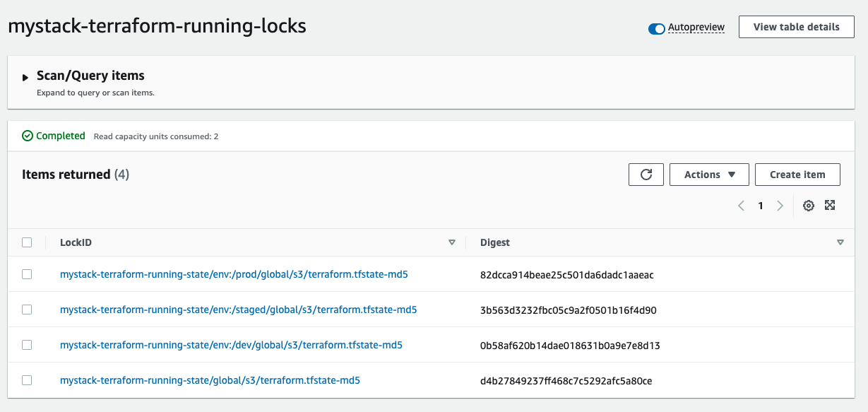Click the refresh items icon button
This screenshot has width=868, height=412.
646,175
